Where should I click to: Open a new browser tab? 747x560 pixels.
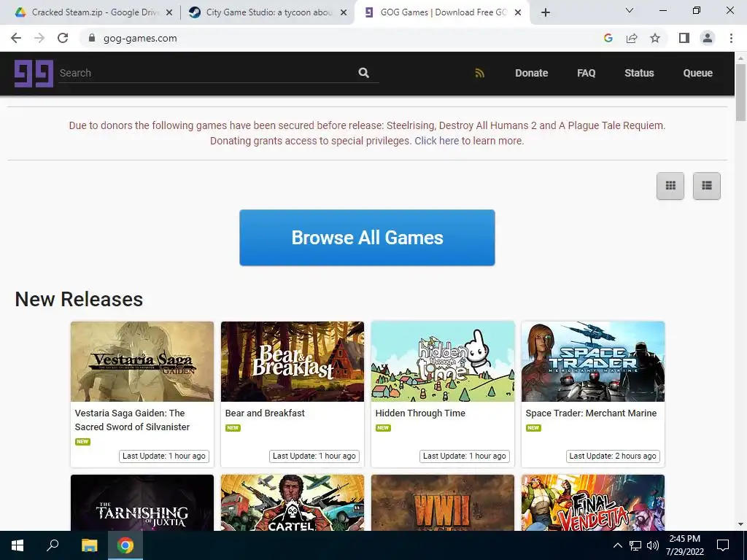(x=546, y=12)
